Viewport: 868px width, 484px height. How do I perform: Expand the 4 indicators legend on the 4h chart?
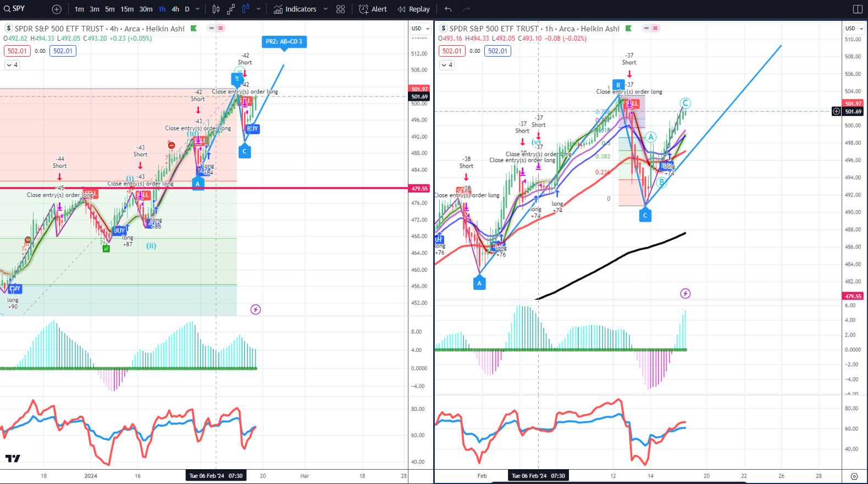click(12, 65)
